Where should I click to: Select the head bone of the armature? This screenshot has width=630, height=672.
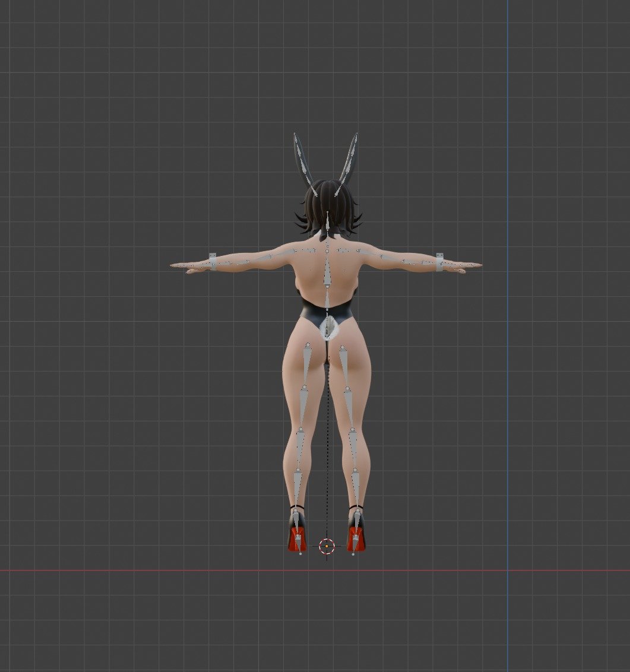pos(328,224)
